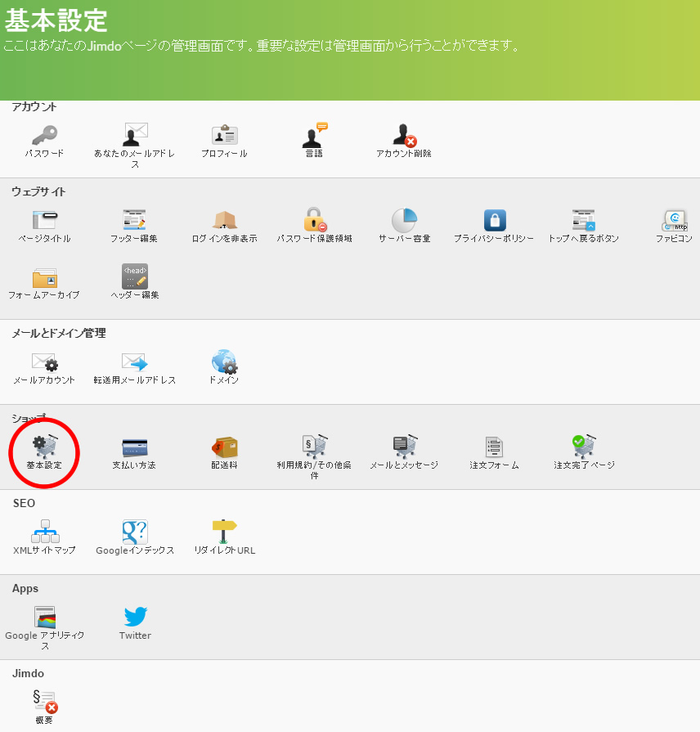The image size is (700, 732).
Task: Open the Twitter bird icon
Action: 135,617
